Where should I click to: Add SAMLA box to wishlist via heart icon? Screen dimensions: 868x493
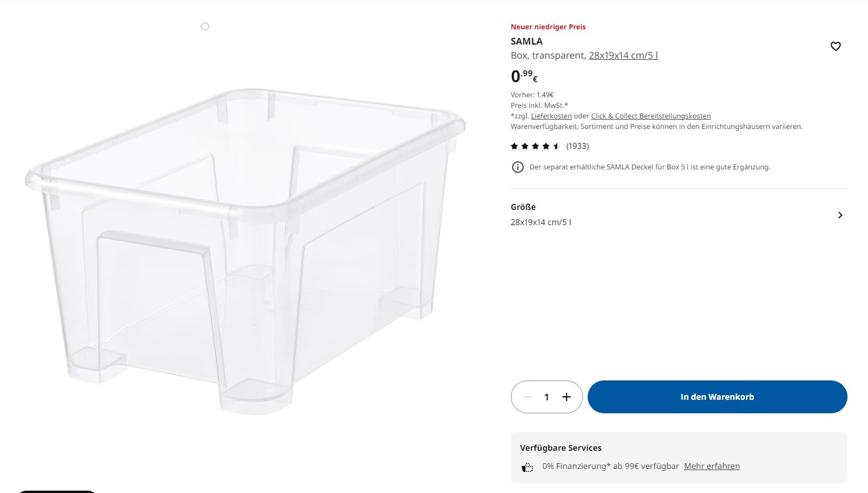click(x=835, y=46)
